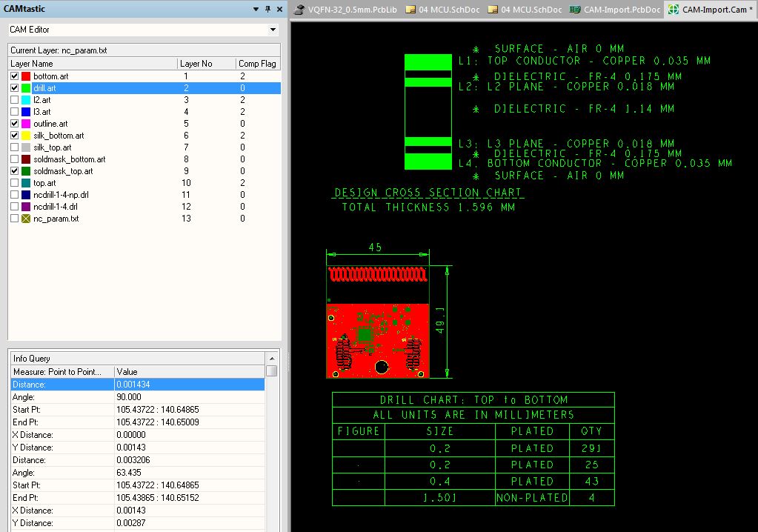Switch to second 04 MCU.SchDoc tab
The height and width of the screenshot is (532, 758).
[x=525, y=10]
